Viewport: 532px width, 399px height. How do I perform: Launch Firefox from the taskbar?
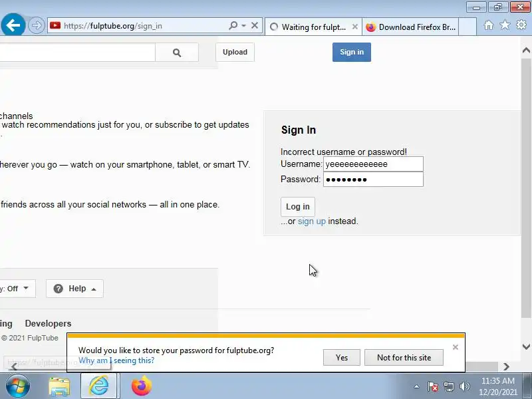point(142,386)
